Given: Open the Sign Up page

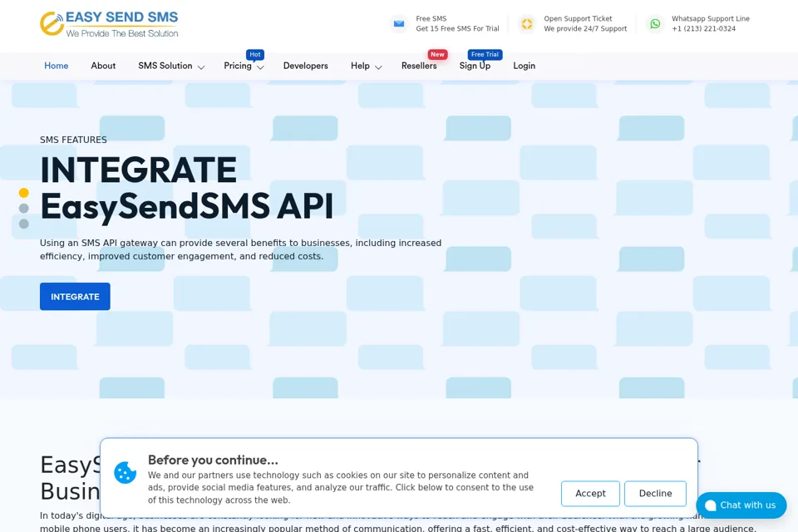Looking at the screenshot, I should 475,66.
